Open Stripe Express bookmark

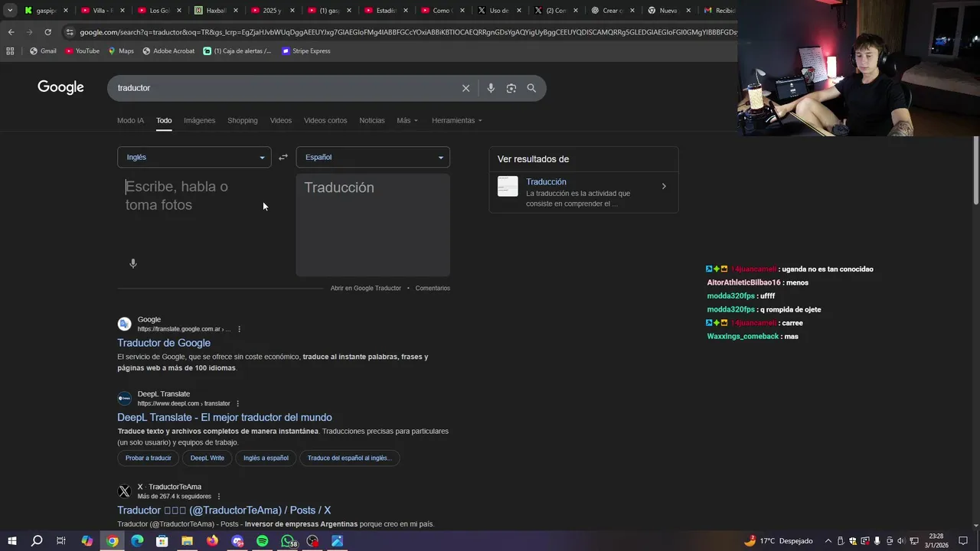coord(306,51)
